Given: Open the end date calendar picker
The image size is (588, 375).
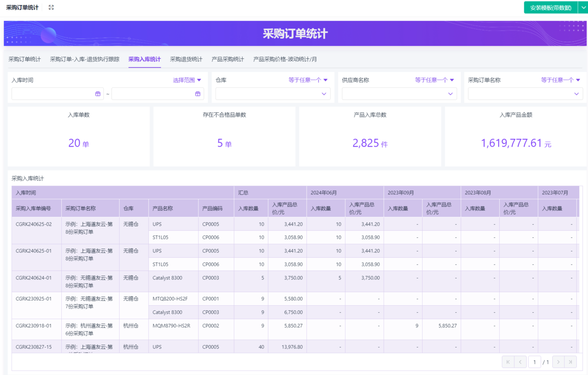Looking at the screenshot, I should [198, 94].
